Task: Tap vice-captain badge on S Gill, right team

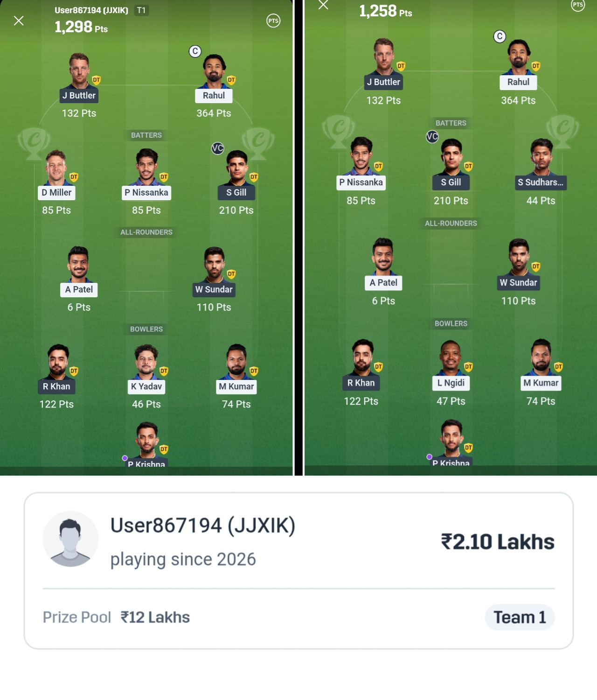Action: 432,137
